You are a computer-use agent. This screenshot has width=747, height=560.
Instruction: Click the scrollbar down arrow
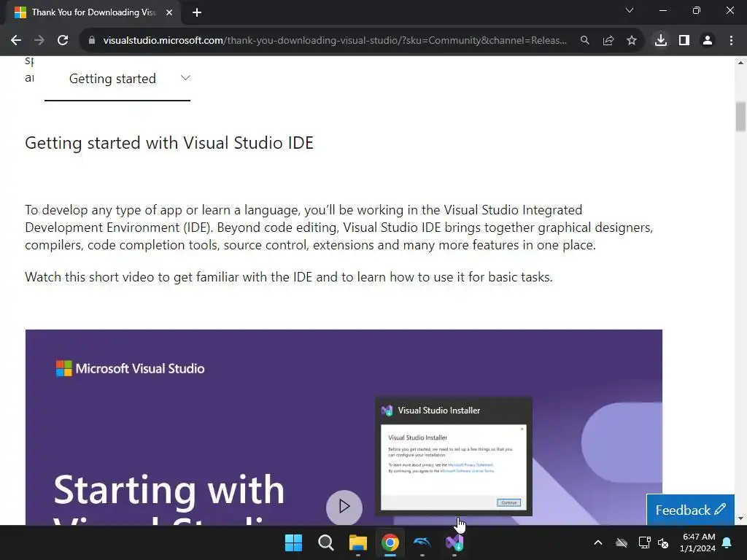click(x=740, y=518)
